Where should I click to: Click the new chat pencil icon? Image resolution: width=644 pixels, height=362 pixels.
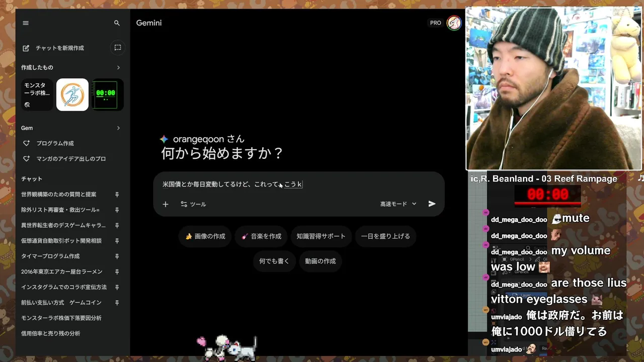point(26,48)
